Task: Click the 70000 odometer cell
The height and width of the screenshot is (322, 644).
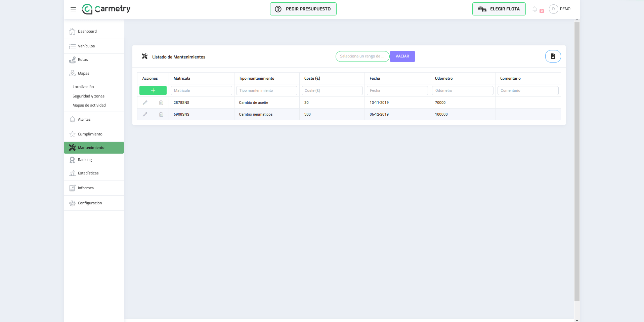Action: pyautogui.click(x=463, y=103)
